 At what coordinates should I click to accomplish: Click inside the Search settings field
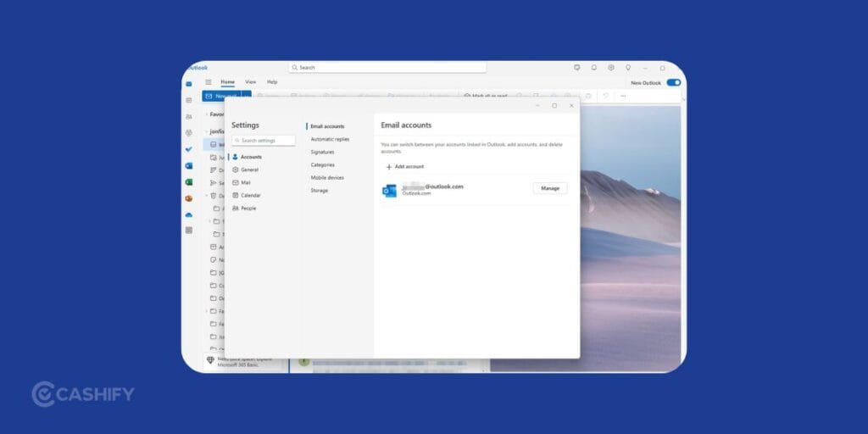264,141
